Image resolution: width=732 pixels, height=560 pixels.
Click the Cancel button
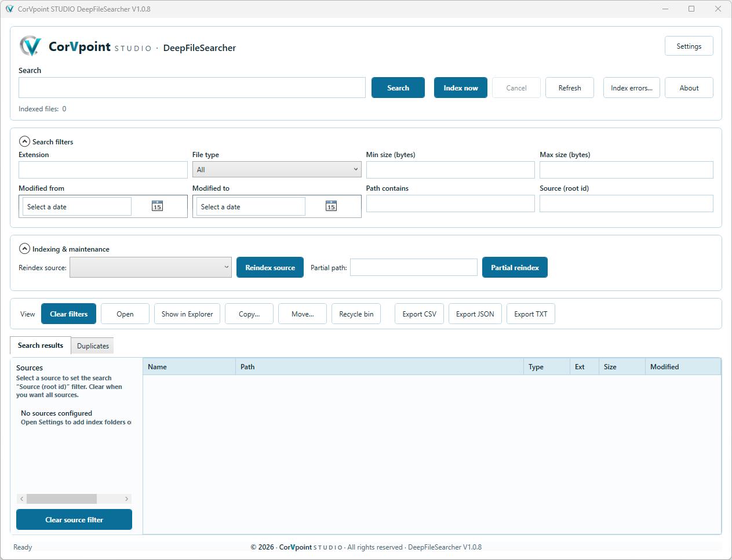(x=516, y=88)
